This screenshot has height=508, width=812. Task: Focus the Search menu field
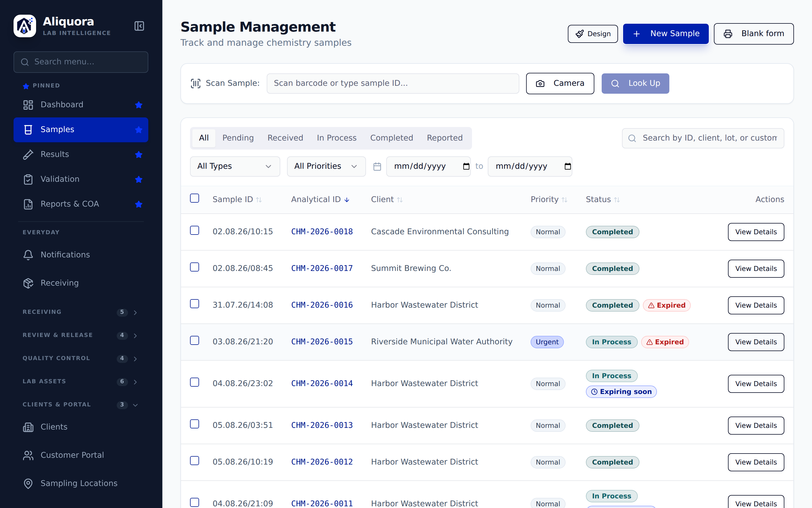[x=81, y=62]
